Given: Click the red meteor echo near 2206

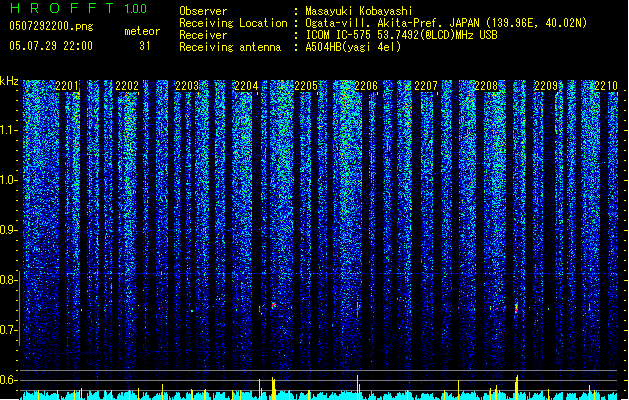Looking at the screenshot, I should [358, 309].
